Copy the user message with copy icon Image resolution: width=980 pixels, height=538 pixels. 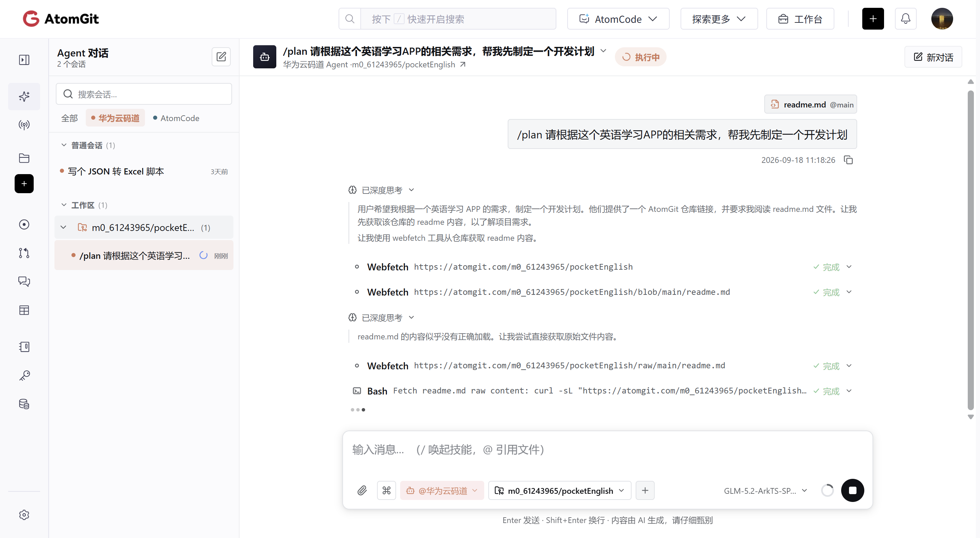(848, 160)
